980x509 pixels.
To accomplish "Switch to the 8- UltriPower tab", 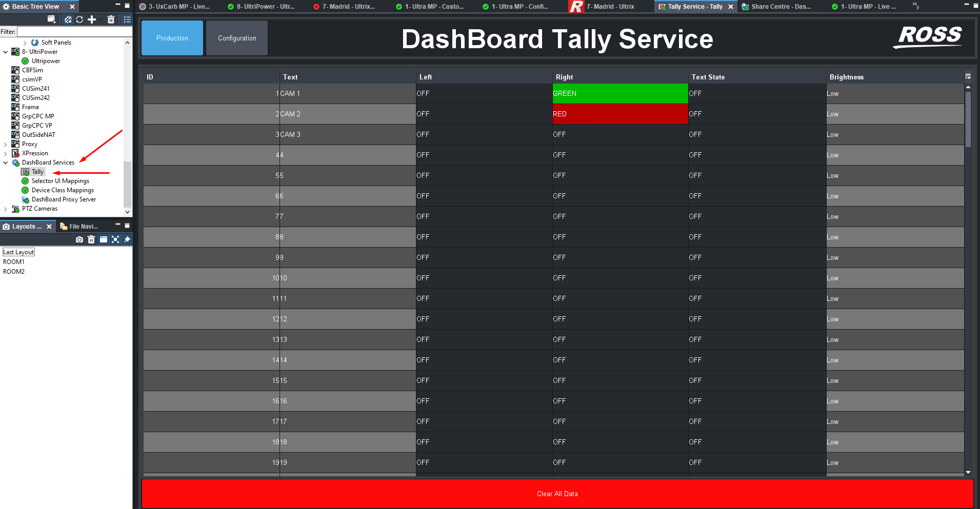I will coord(262,7).
